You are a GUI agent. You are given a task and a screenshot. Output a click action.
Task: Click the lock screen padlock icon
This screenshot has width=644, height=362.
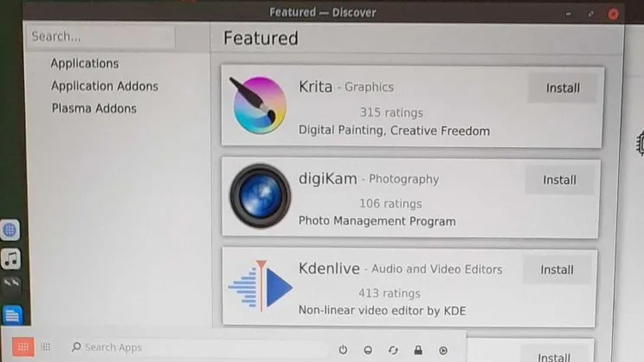tap(417, 349)
